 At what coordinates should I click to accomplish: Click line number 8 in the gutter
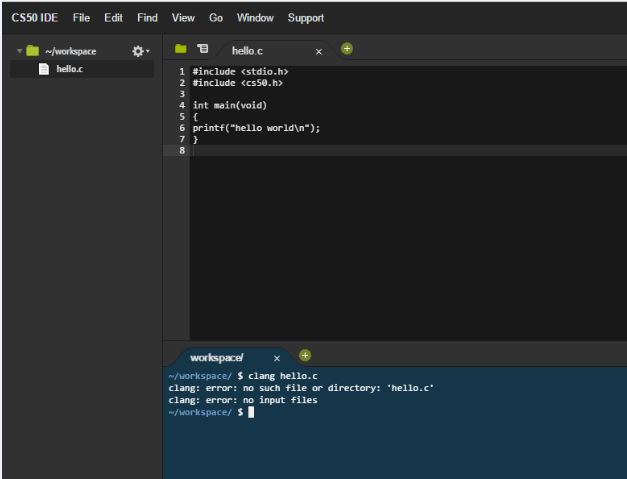[x=182, y=150]
